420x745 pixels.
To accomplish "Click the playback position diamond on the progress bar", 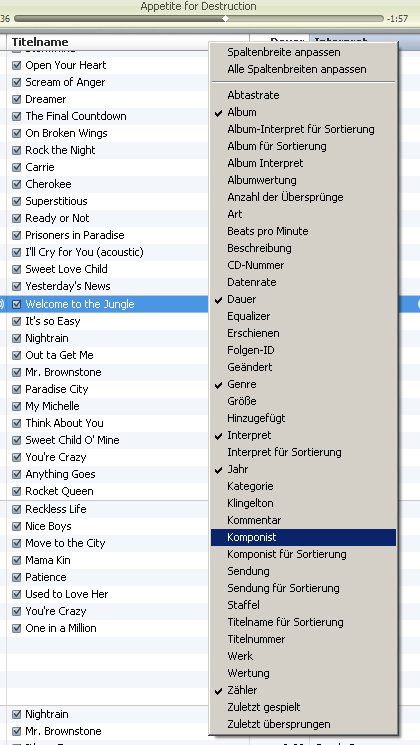I will pyautogui.click(x=226, y=19).
